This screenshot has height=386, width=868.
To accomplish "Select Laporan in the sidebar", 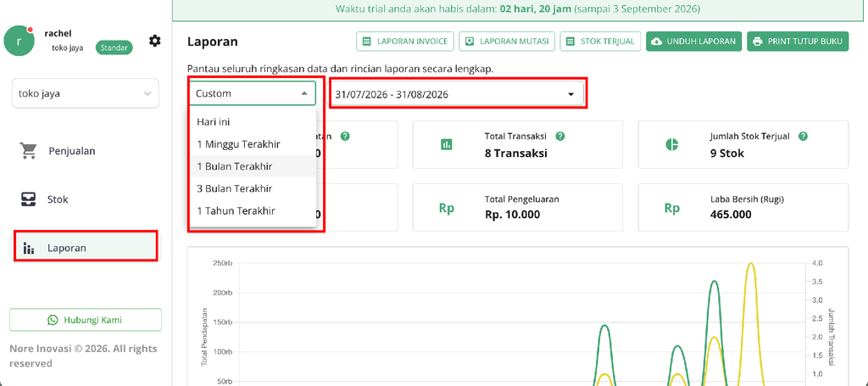I will point(86,248).
